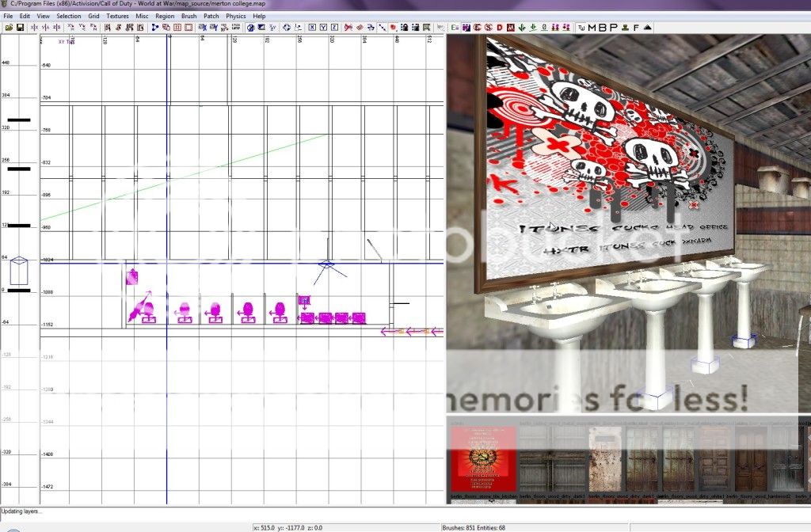Image resolution: width=811 pixels, height=532 pixels.
Task: Toggle the Tu texture toolbar button
Action: tap(581, 27)
